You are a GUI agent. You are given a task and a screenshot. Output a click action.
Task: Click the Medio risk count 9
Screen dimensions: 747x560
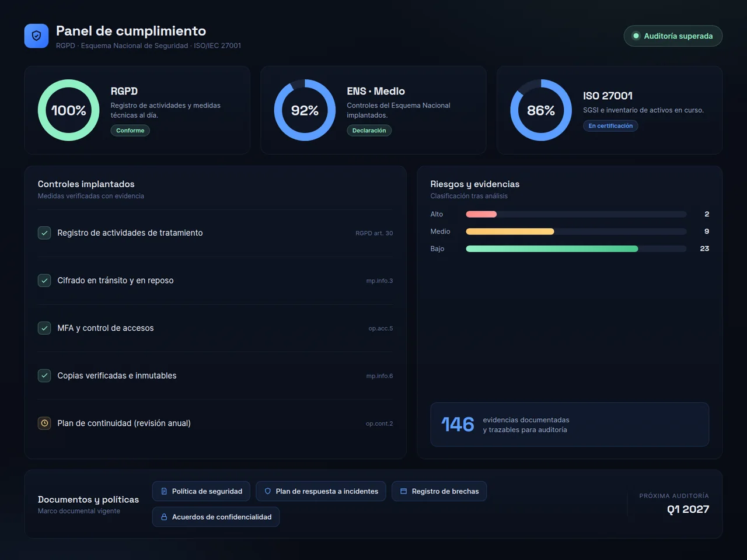(707, 232)
